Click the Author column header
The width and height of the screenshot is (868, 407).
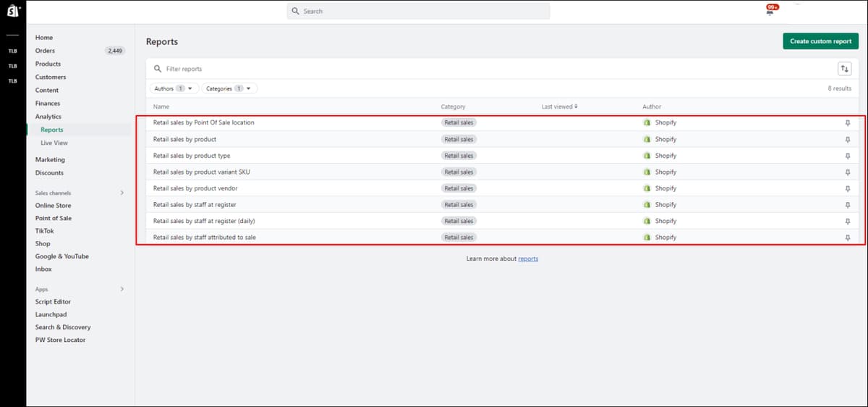tap(652, 106)
